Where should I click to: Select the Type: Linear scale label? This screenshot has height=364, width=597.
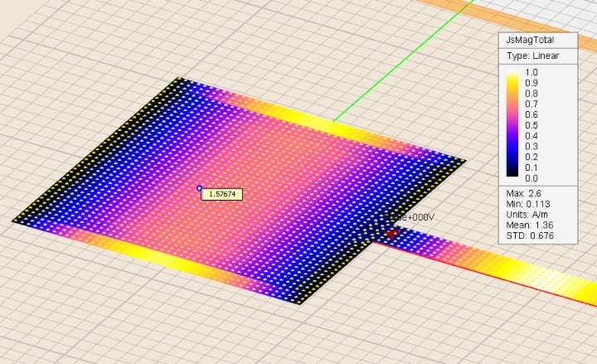click(x=532, y=56)
